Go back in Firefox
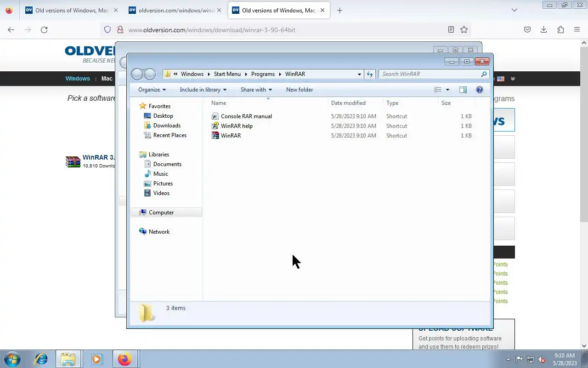 (11, 29)
